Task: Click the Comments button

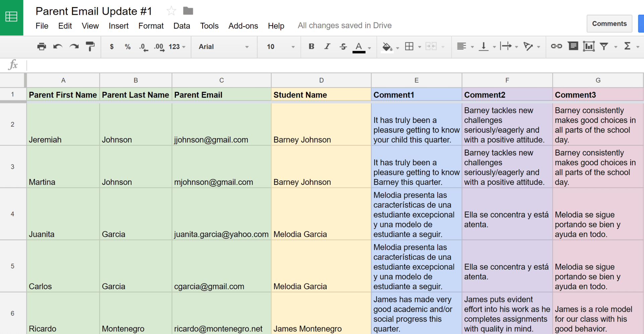Action: tap(609, 23)
